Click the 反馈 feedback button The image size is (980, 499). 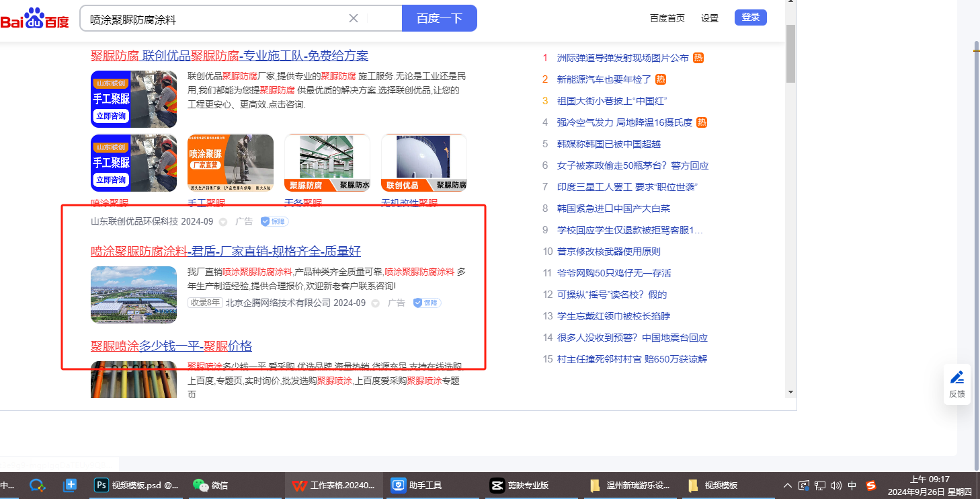point(957,384)
